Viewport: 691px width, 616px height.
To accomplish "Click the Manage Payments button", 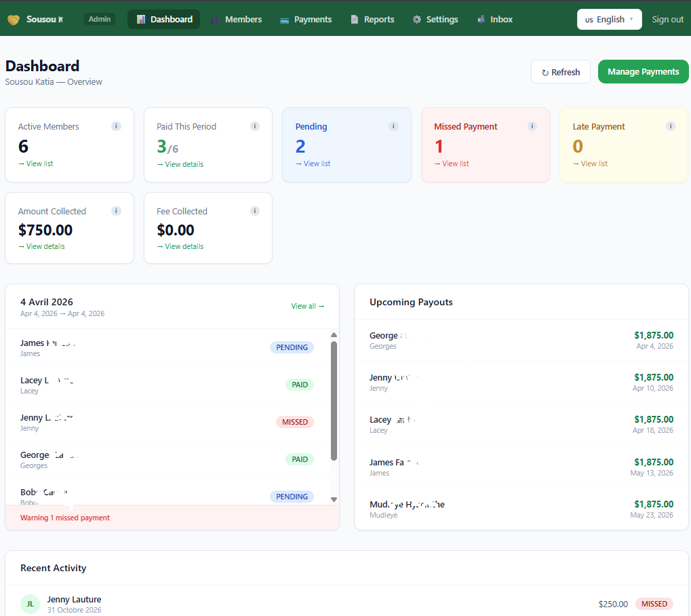I will tap(643, 72).
